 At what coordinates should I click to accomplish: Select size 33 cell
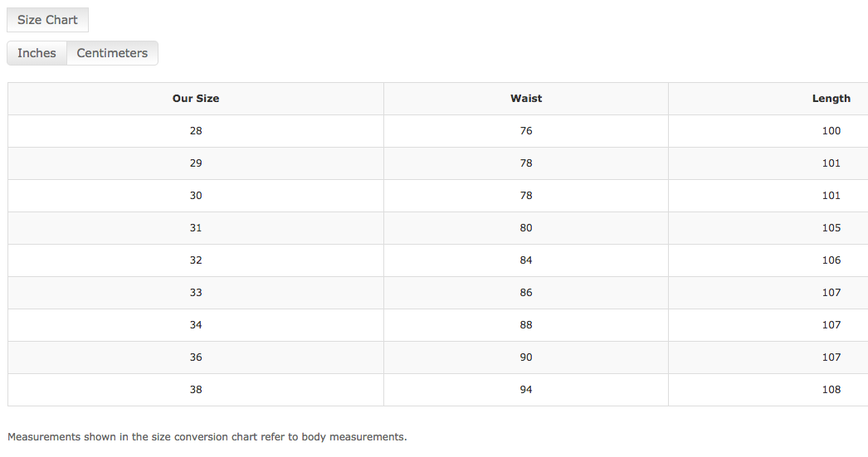(x=196, y=293)
